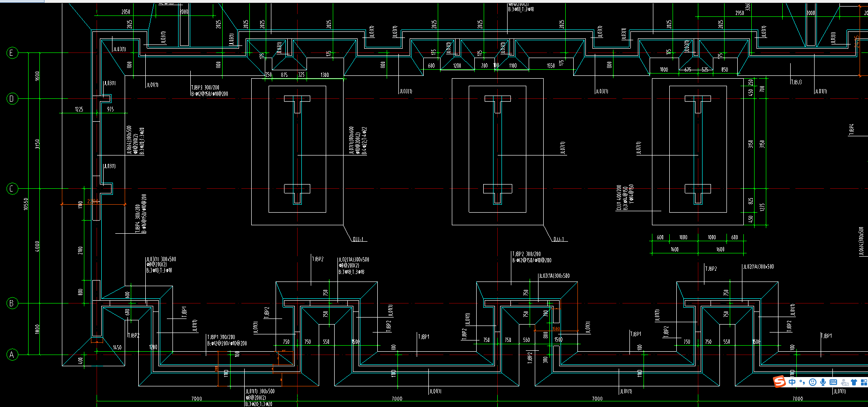Pick the "1275" dimension text
The image size is (868, 407).
click(x=762, y=207)
